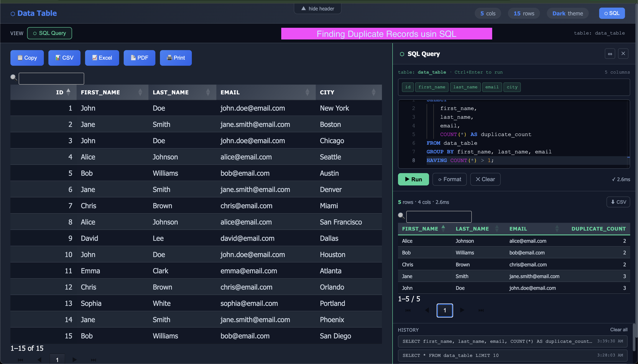Screen dimensions: 638x364
Task: Select the Sophia White row
Action: pos(196,303)
